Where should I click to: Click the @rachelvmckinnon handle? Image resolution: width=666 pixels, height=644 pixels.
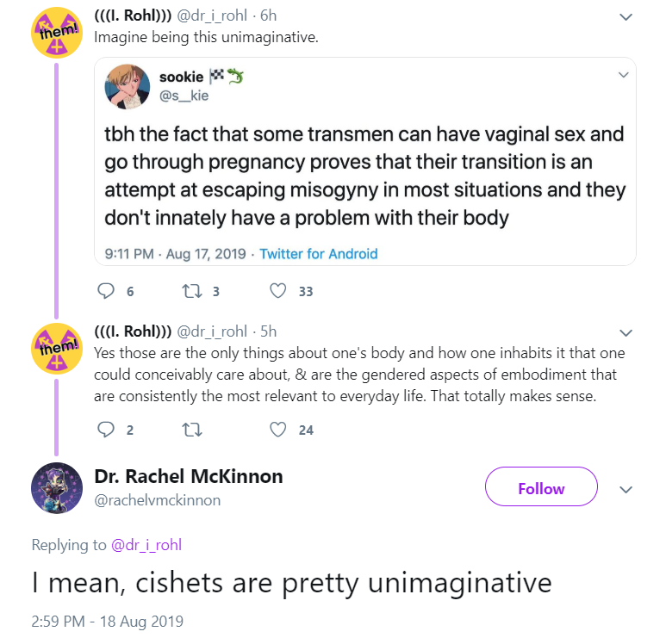click(157, 500)
